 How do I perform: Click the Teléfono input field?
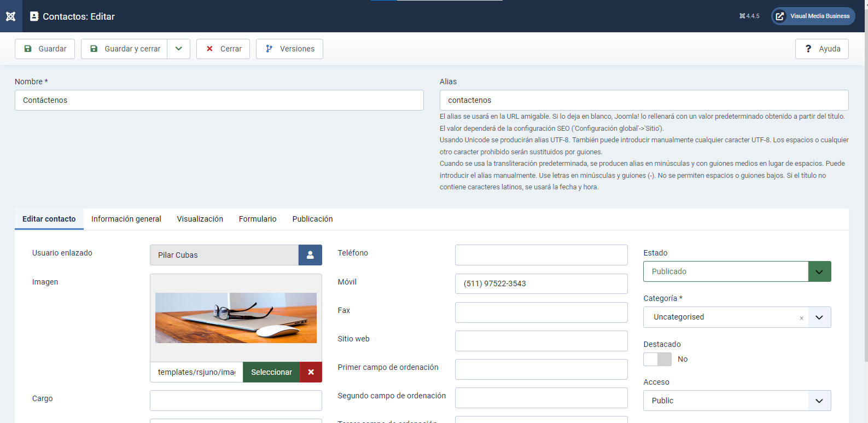click(541, 255)
